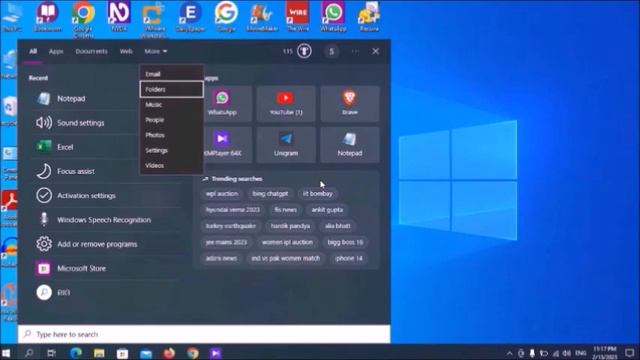Search trending topic alia bhatt
Screen dimensions: 640x360
click(338, 226)
